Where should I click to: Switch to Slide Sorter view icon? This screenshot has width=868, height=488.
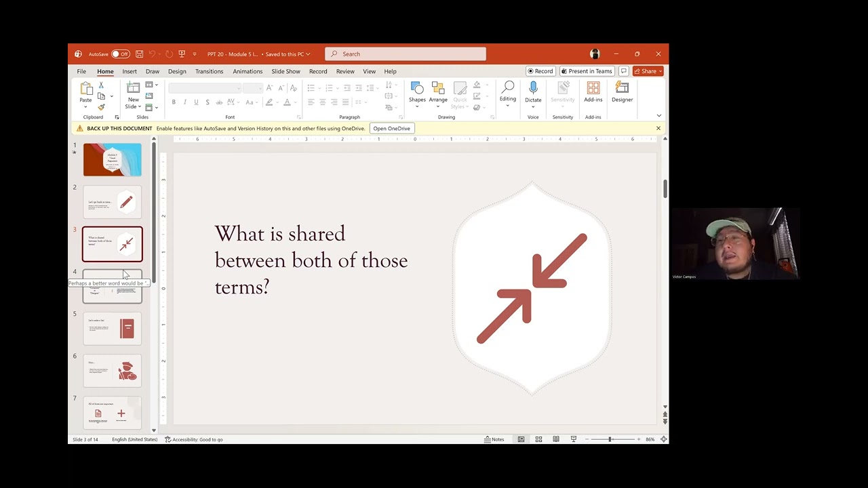[538, 439]
